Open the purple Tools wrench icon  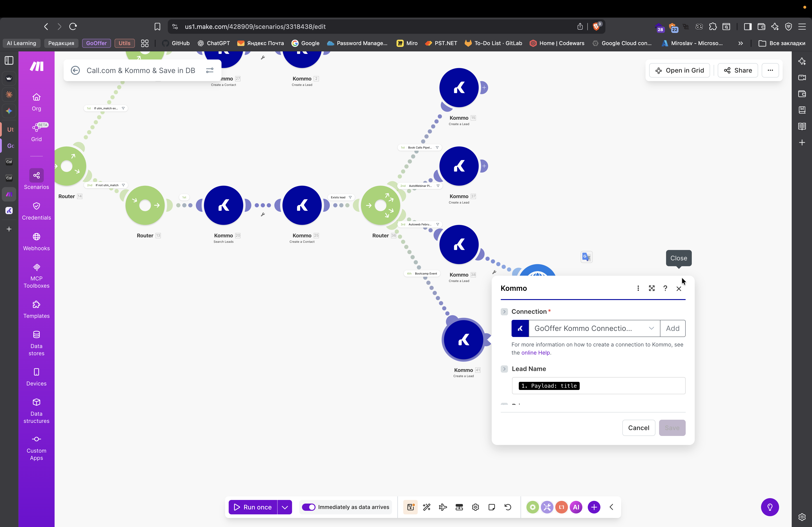point(547,507)
